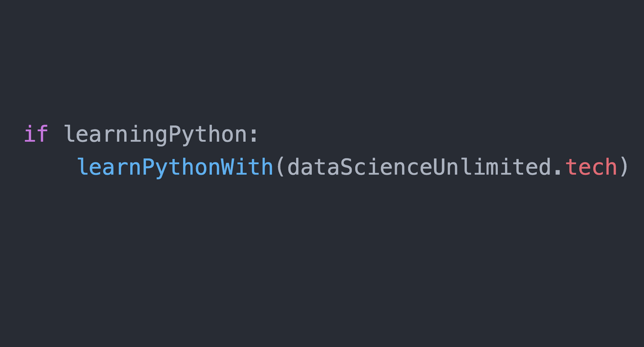Click the capital U in dataScienceUnlimited
The height and width of the screenshot is (347, 644).
tap(439, 167)
